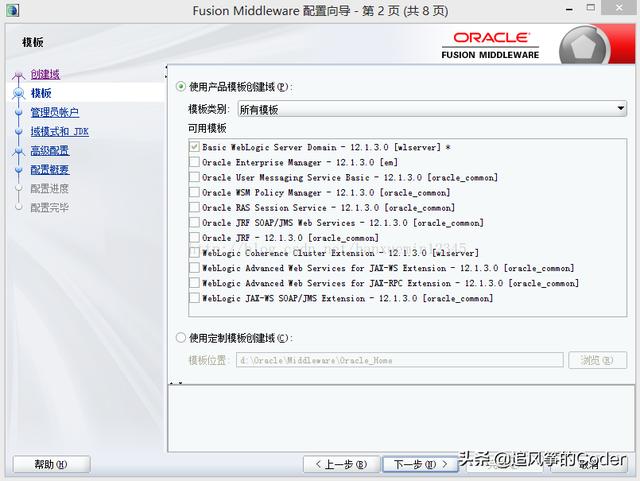The height and width of the screenshot is (481, 640).
Task: Open the 配置概要 step link
Action: click(x=50, y=169)
